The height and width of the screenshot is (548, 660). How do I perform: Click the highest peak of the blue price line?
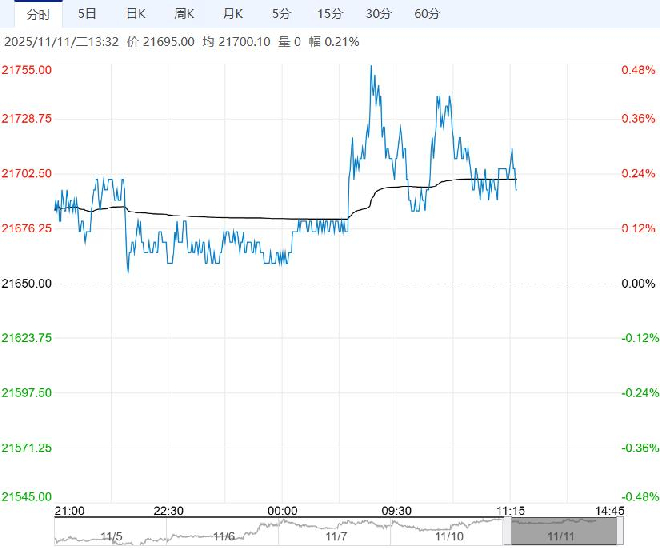tap(372, 67)
